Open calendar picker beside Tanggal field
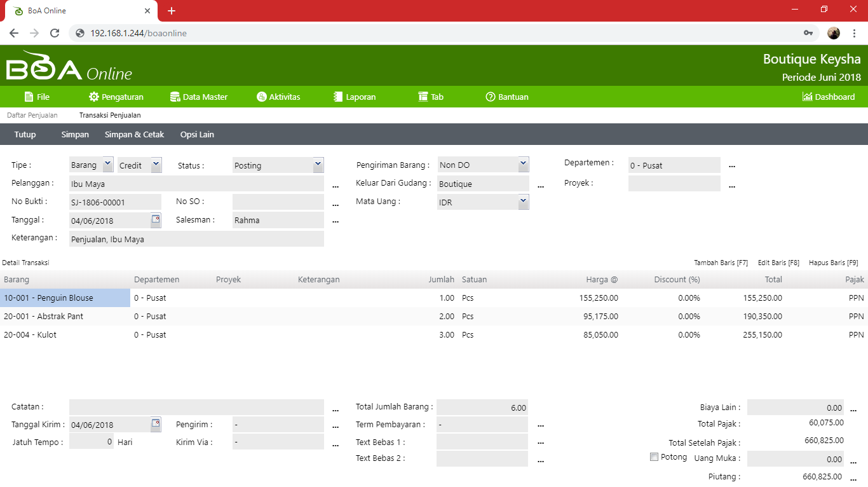Viewport: 868px width, 487px height. tap(156, 220)
